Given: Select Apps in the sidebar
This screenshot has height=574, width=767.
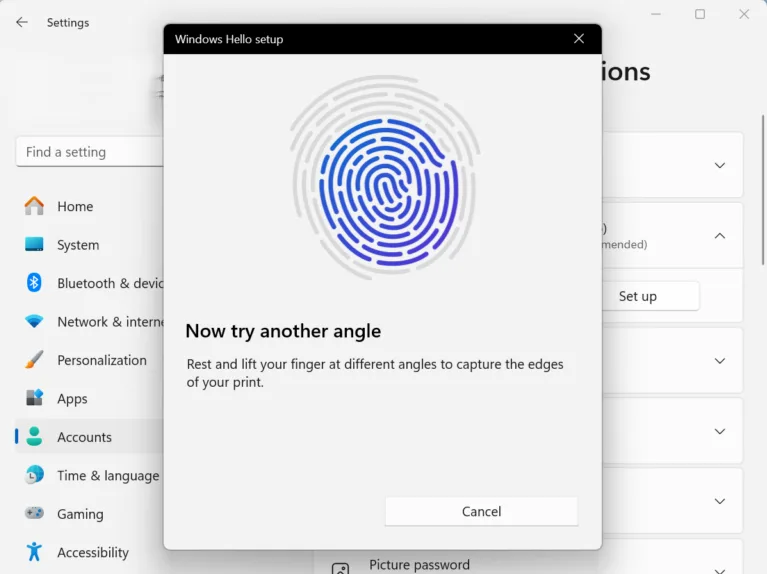Looking at the screenshot, I should [x=89, y=398].
